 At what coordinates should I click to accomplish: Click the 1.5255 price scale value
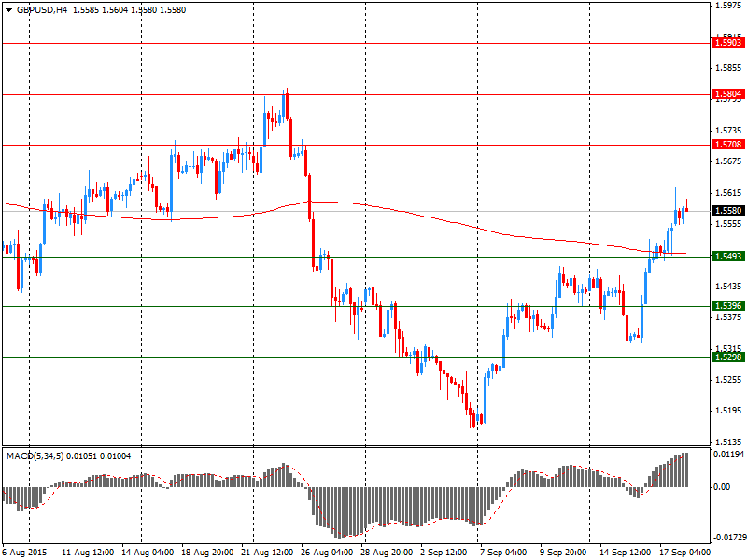728,380
